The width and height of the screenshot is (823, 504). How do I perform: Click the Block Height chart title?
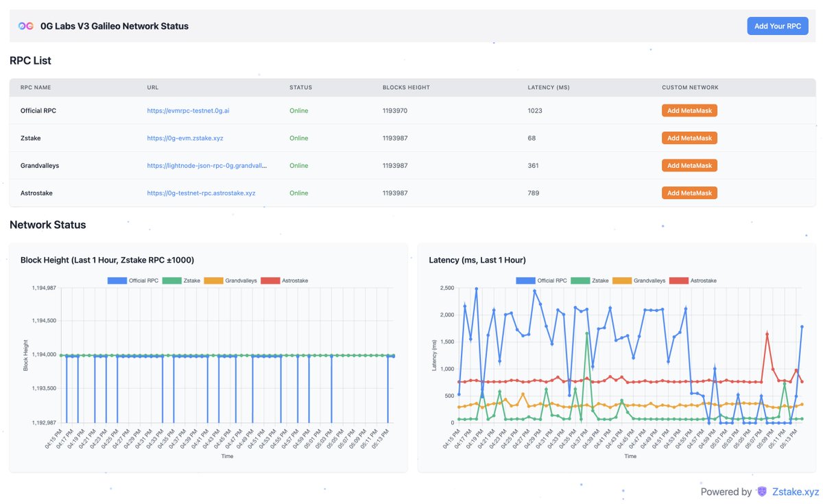[x=107, y=260]
